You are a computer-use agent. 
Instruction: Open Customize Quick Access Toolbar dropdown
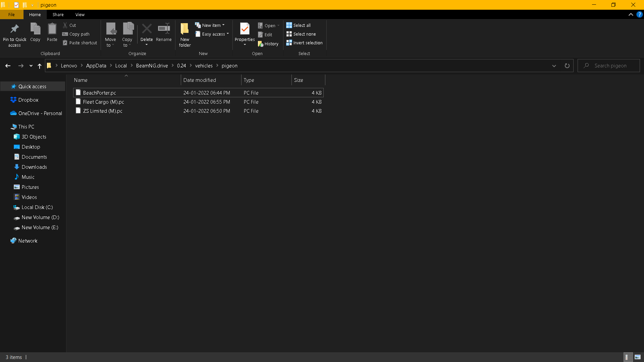point(32,5)
